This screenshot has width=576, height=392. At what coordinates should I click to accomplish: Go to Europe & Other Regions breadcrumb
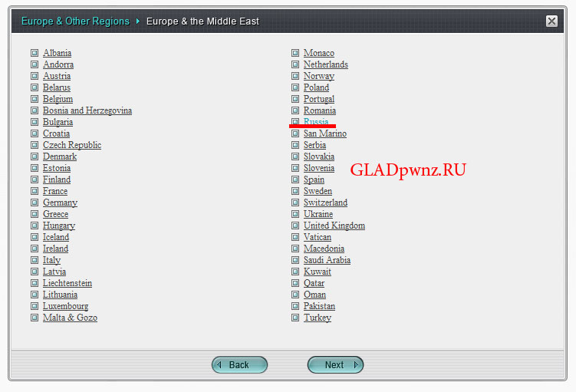point(75,21)
